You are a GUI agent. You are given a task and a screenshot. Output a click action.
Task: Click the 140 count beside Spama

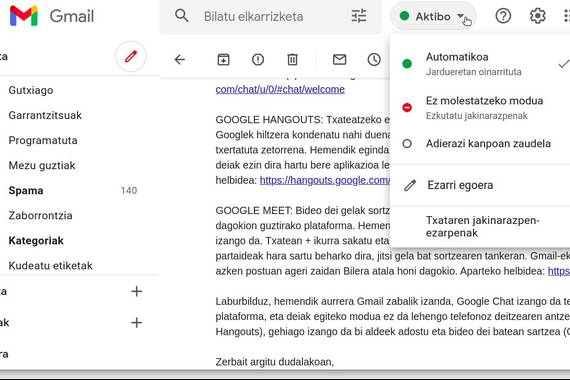tap(129, 191)
